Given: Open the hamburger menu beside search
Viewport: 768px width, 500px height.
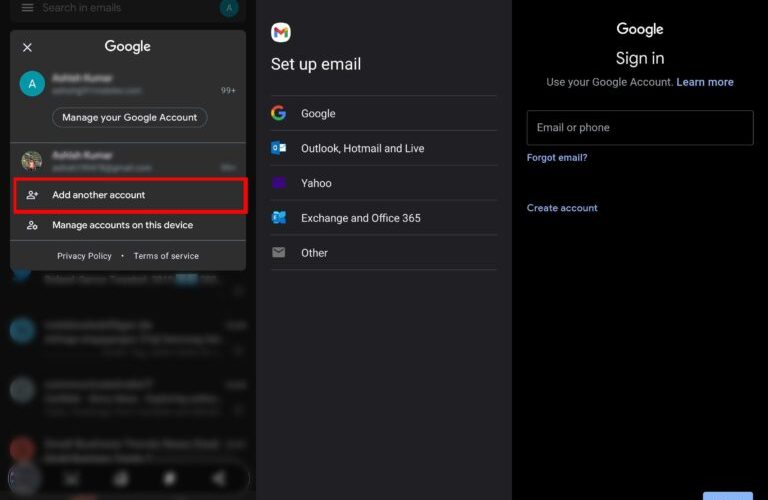Looking at the screenshot, I should (27, 8).
